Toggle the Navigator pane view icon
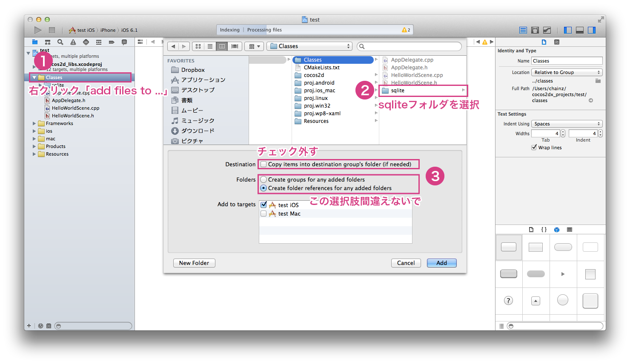This screenshot has height=364, width=630. tap(568, 30)
